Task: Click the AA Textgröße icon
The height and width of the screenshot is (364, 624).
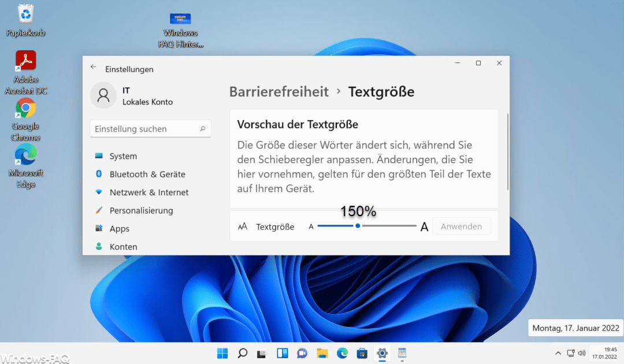Action: coord(242,226)
